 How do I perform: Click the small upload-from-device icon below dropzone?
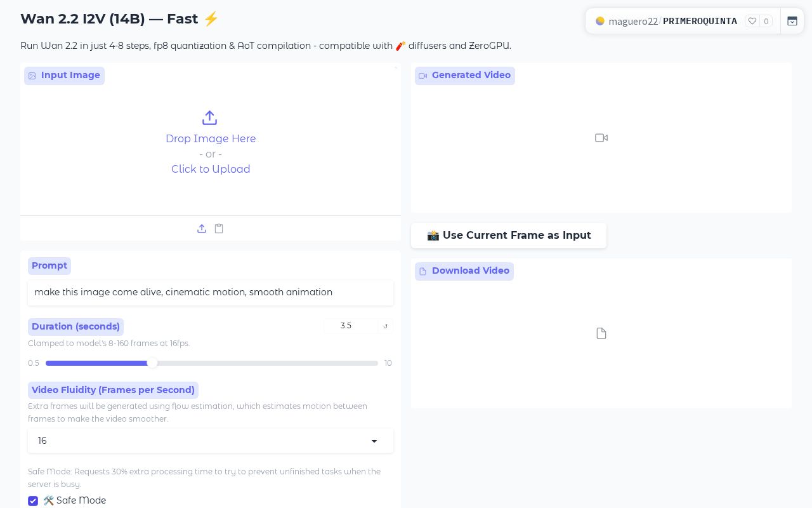pos(202,229)
